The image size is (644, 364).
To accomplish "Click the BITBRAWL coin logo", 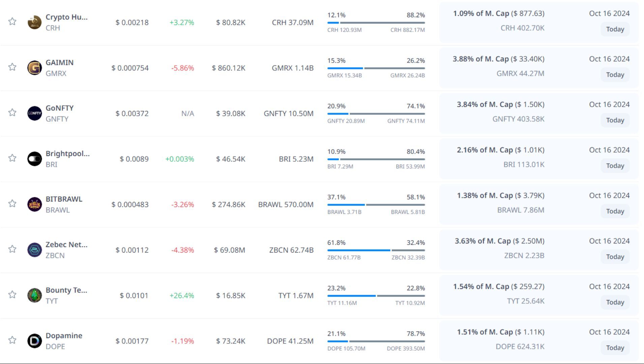I will [x=34, y=204].
